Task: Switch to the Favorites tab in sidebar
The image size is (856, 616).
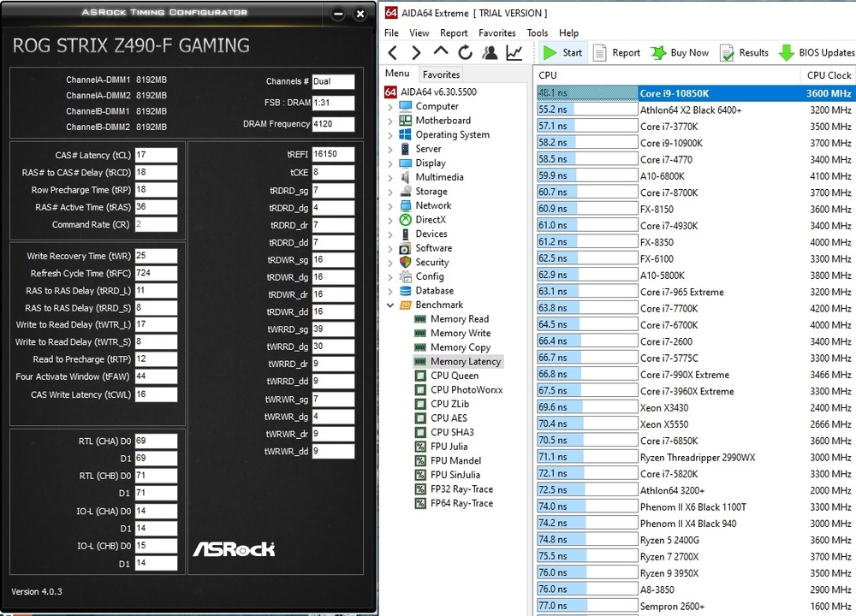Action: 441,74
